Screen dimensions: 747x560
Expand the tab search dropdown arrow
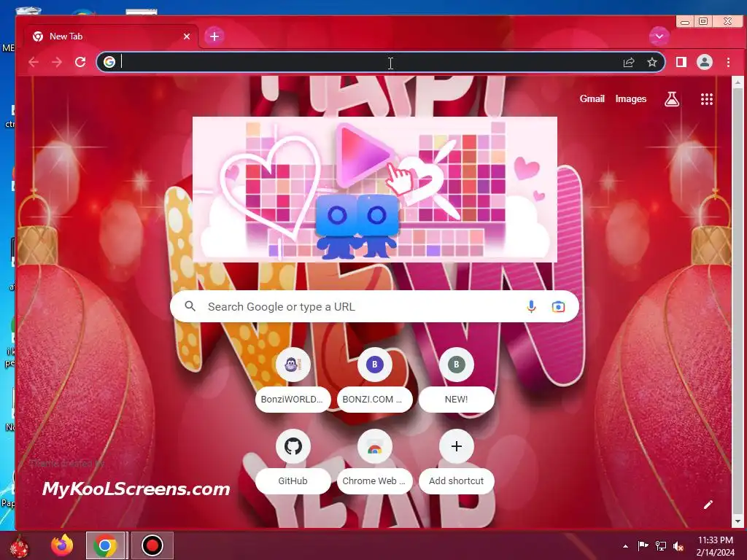[x=659, y=36]
